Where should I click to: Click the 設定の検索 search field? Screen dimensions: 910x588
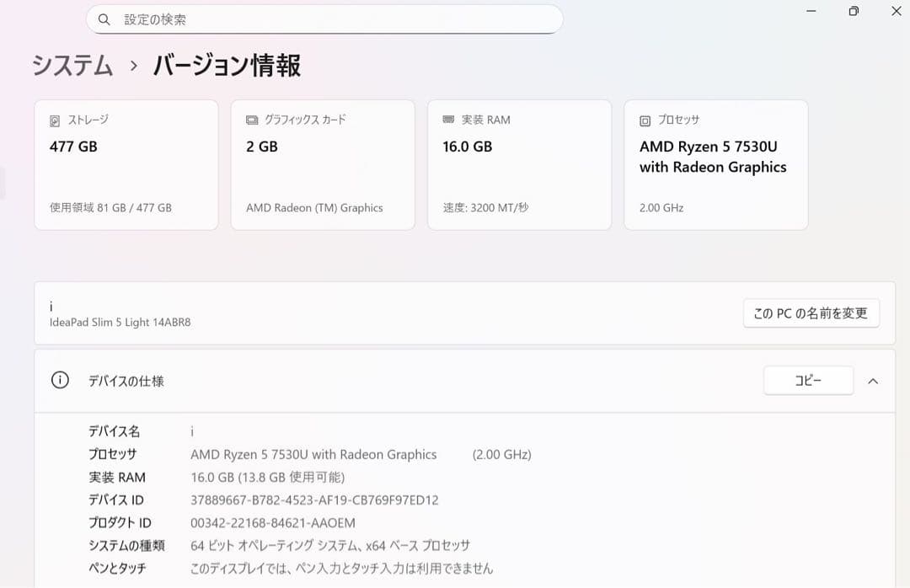[324, 19]
